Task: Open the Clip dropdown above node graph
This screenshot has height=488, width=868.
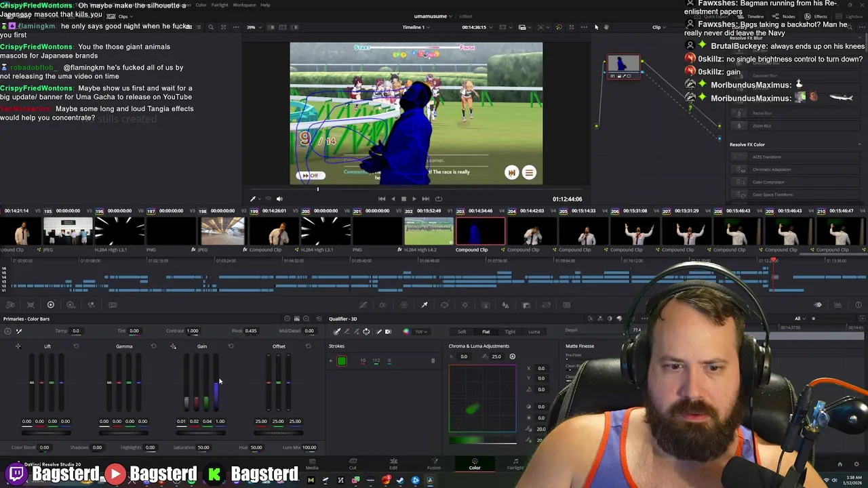Action: 659,27
